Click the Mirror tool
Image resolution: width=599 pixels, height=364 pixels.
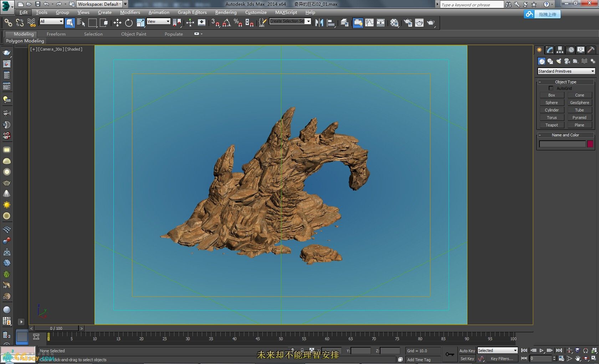(x=319, y=23)
